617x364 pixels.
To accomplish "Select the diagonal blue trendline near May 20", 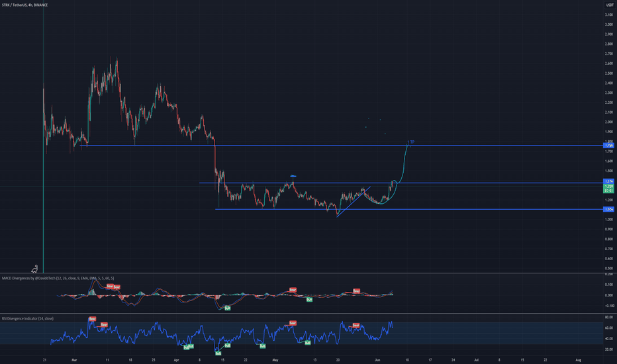I will [354, 201].
